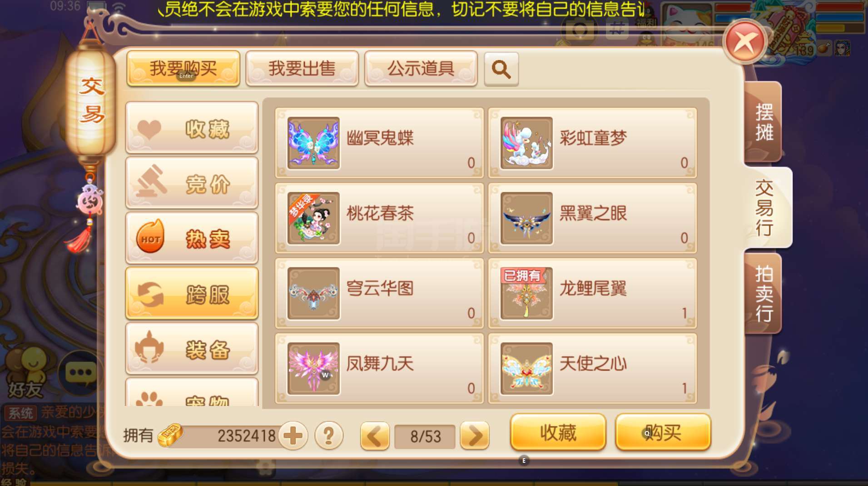Go to next page arrow
The image size is (868, 486).
click(475, 436)
